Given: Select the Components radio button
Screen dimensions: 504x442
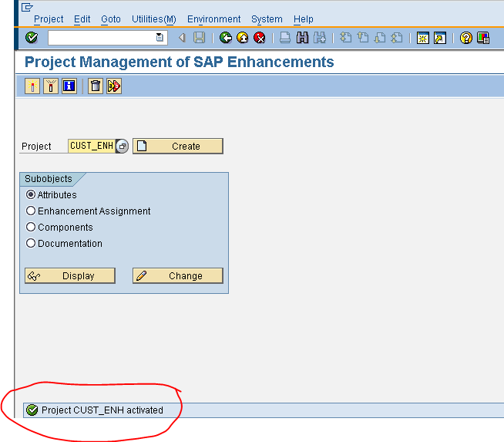Looking at the screenshot, I should pyautogui.click(x=31, y=227).
